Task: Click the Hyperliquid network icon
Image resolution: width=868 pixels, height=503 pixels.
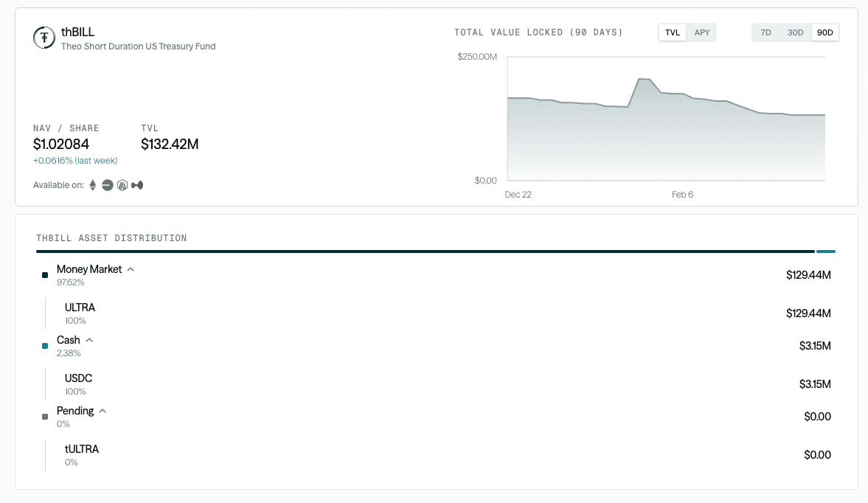Action: coord(137,185)
